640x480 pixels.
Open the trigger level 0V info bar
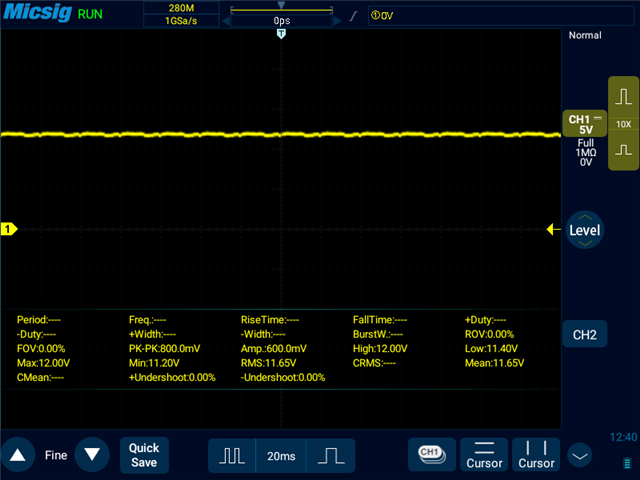click(x=500, y=16)
